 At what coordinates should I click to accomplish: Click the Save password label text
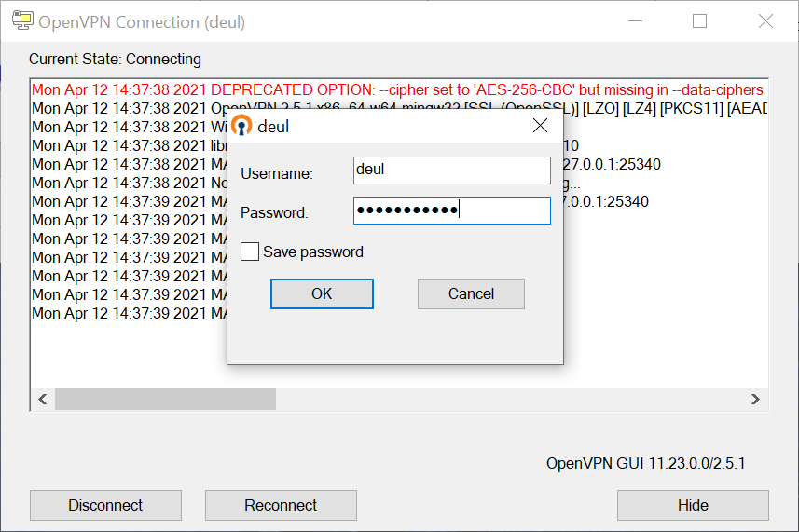coord(313,252)
